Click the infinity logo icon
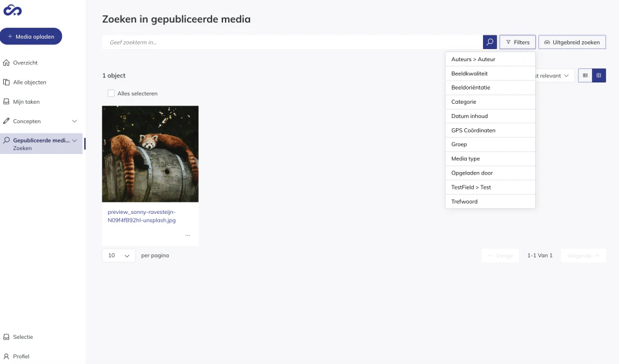 tap(13, 11)
